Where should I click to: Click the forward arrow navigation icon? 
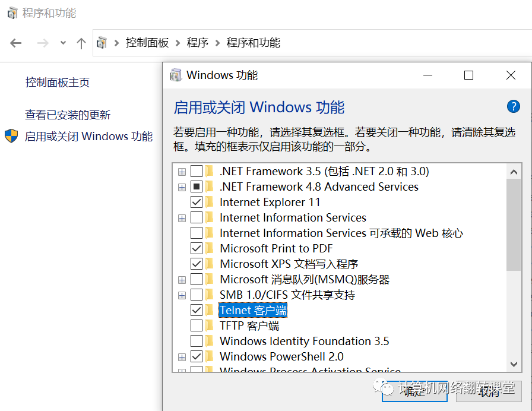pos(43,43)
